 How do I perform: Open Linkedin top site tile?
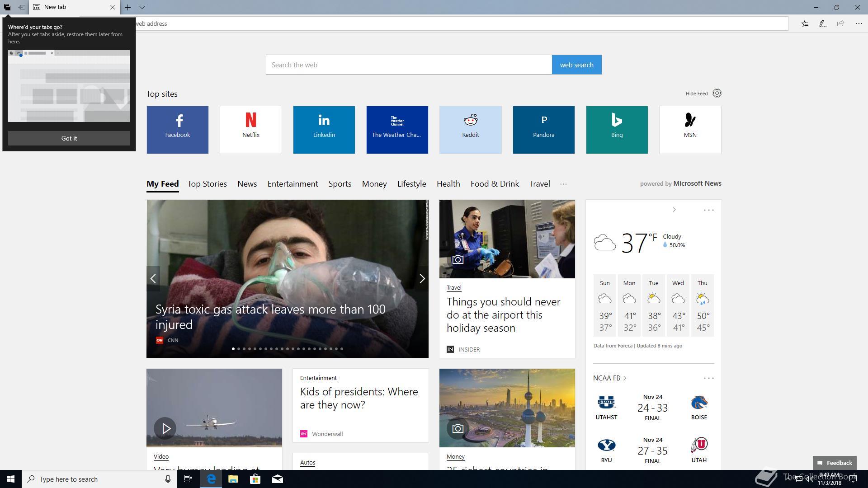[324, 130]
